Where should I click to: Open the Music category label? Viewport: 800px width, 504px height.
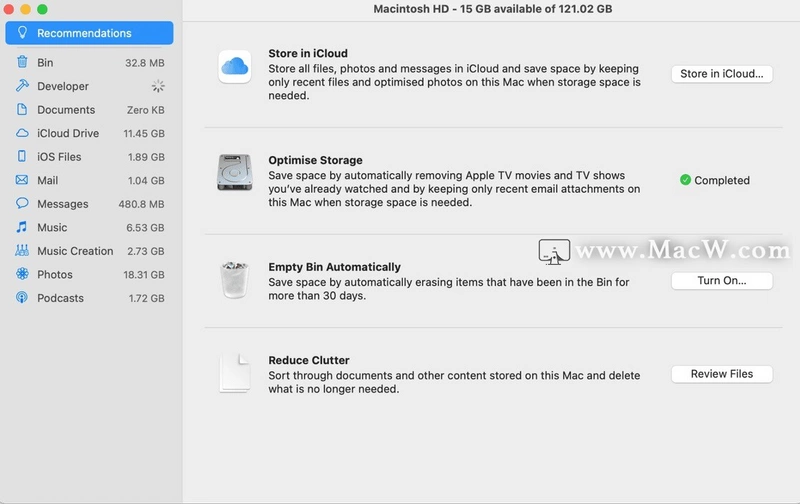click(52, 228)
